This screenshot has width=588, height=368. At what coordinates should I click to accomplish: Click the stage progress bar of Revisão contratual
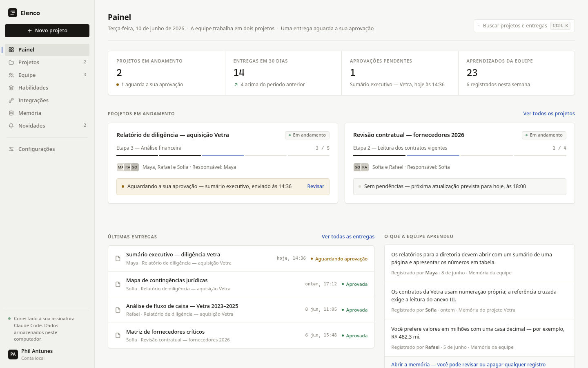tap(460, 155)
